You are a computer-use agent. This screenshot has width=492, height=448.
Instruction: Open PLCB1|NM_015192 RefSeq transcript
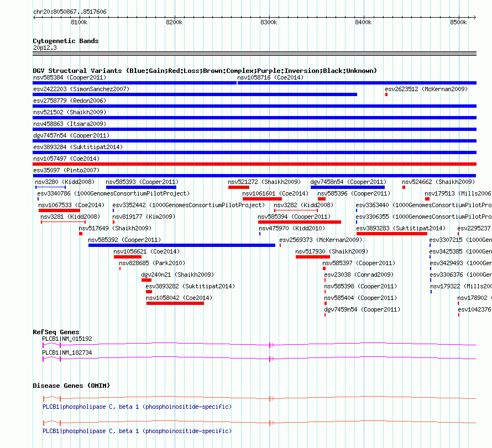67,339
